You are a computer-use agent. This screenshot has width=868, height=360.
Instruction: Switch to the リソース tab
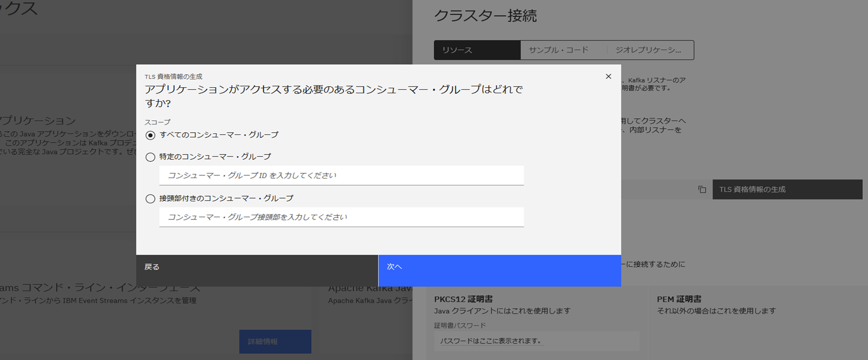tap(477, 50)
